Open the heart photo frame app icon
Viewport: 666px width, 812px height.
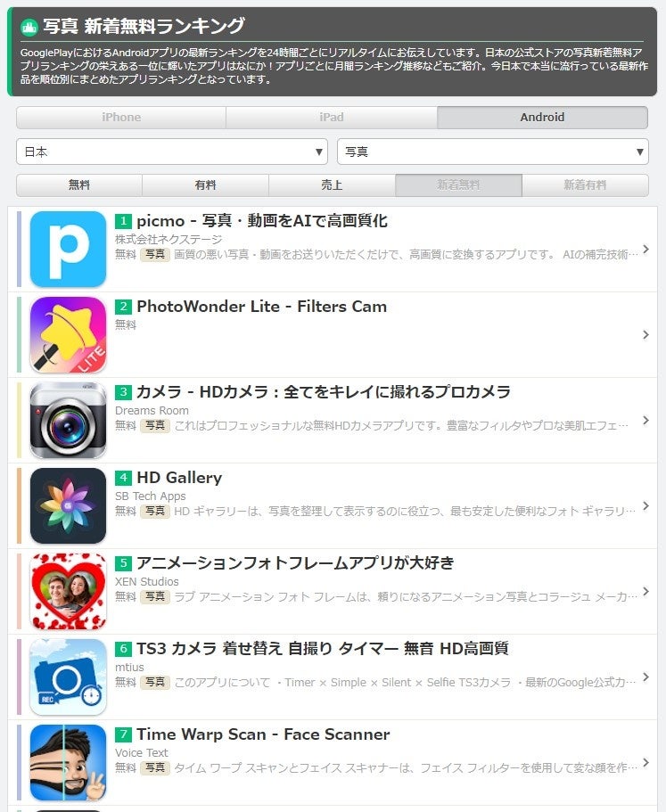pyautogui.click(x=68, y=591)
